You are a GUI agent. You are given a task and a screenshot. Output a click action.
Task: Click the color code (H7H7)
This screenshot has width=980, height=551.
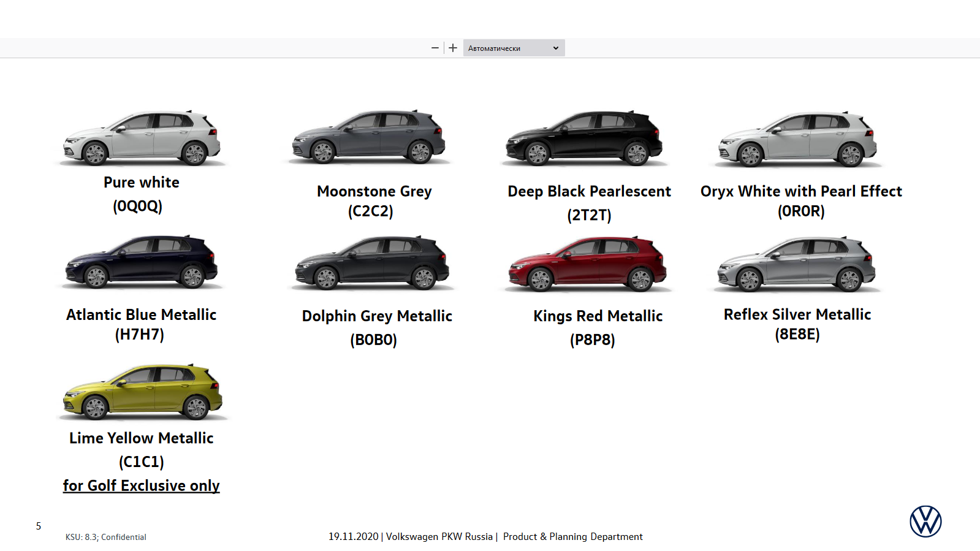click(x=140, y=334)
